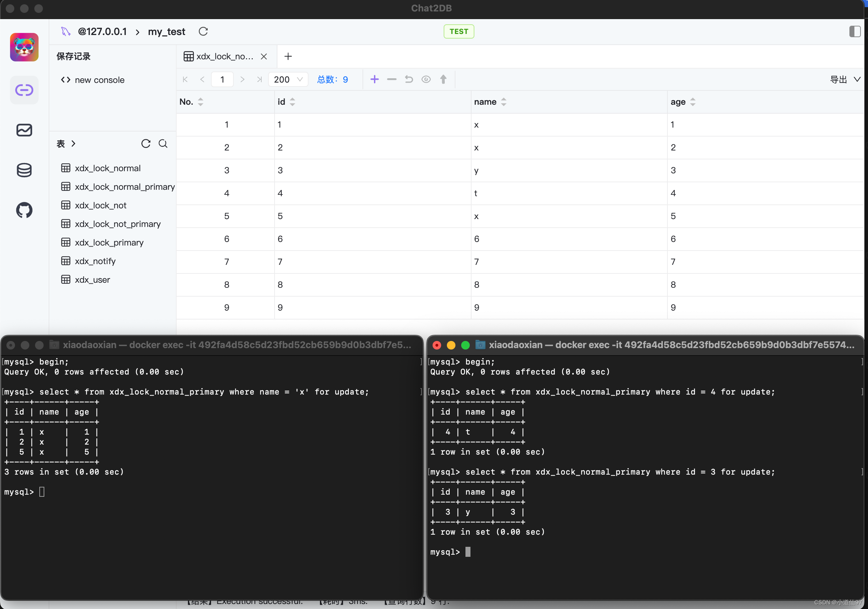
Task: Sort by the age column
Action: click(x=692, y=102)
